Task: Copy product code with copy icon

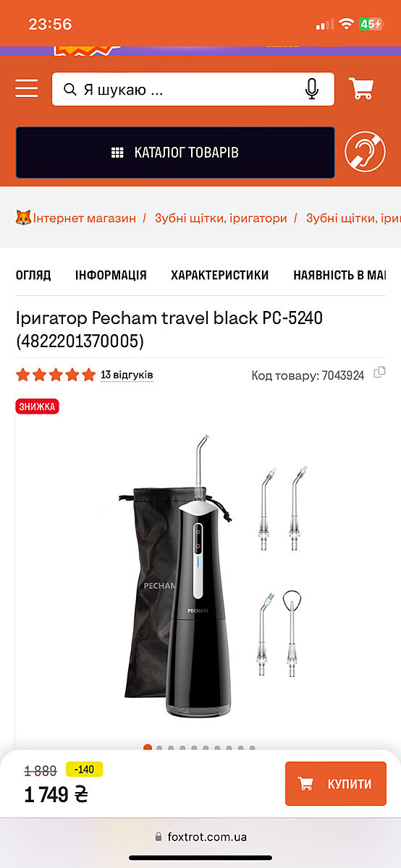Action: click(379, 373)
